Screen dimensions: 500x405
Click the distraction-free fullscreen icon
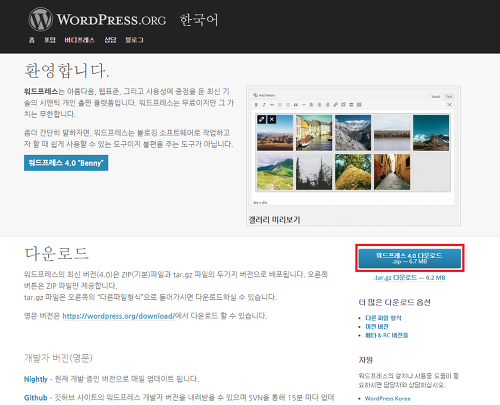pyautogui.click(x=449, y=105)
